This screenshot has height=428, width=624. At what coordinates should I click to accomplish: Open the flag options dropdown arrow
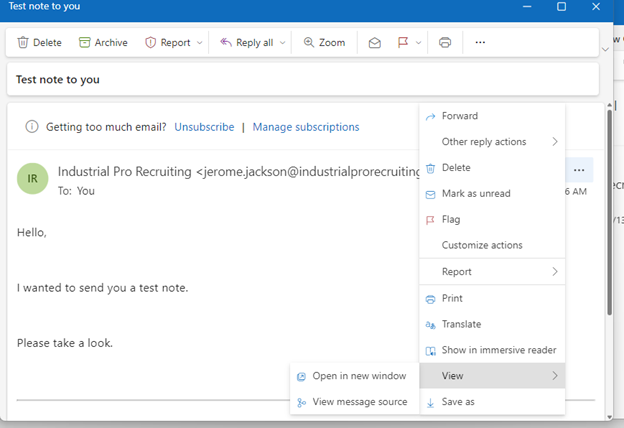point(418,43)
